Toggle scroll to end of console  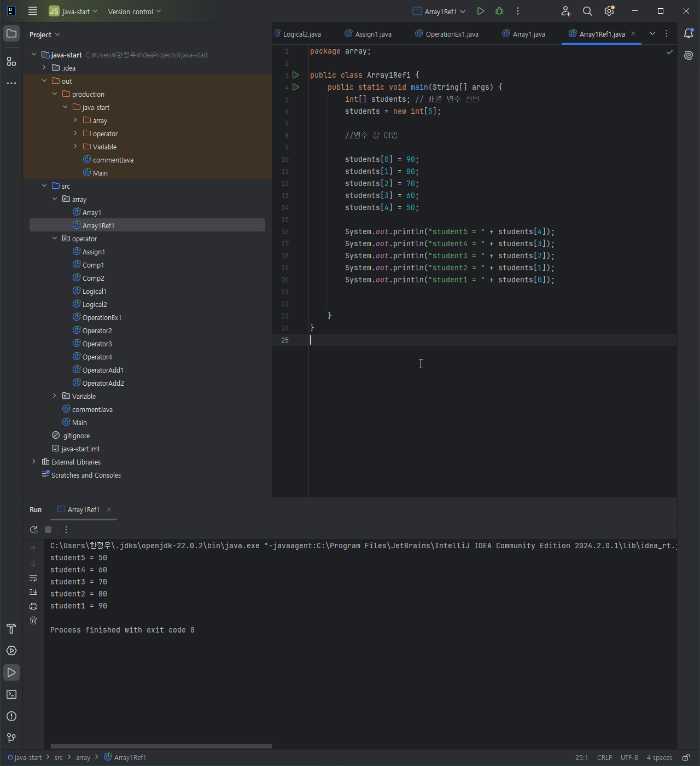click(x=33, y=592)
